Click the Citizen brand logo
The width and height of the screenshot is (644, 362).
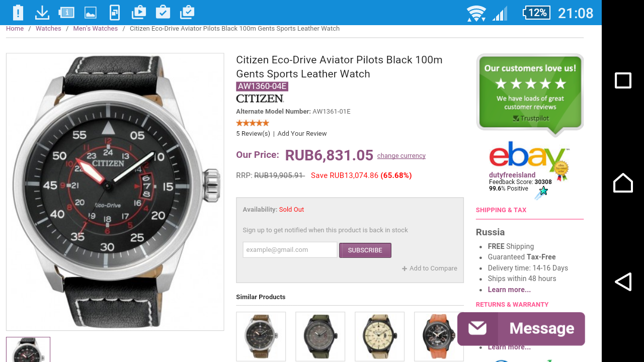tap(260, 99)
